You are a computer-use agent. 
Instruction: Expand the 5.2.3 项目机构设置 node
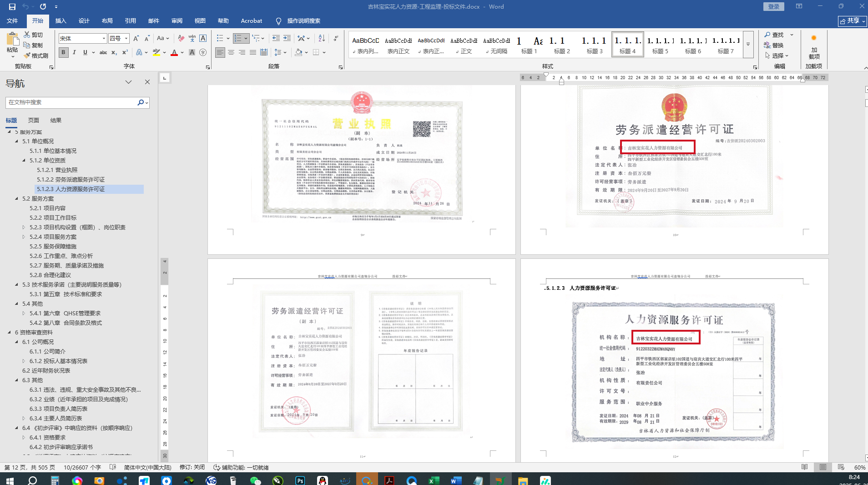pos(24,227)
